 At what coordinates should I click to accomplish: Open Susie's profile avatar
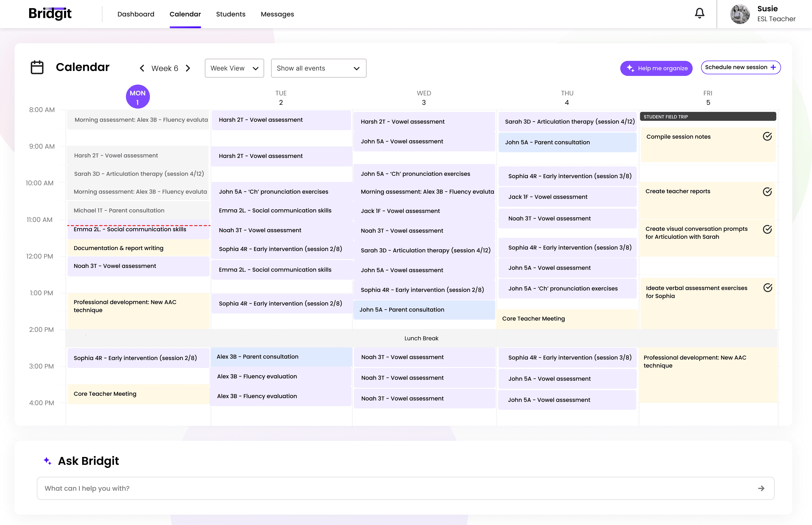point(740,14)
